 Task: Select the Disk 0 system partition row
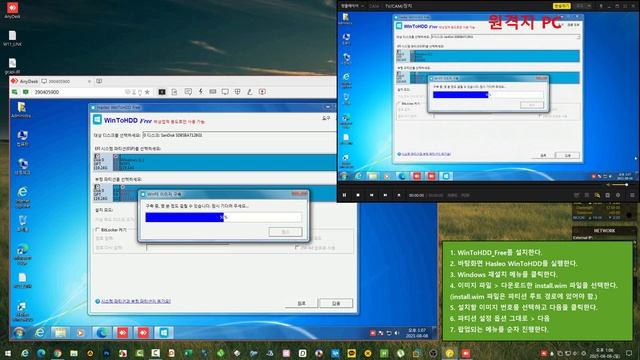(216, 162)
